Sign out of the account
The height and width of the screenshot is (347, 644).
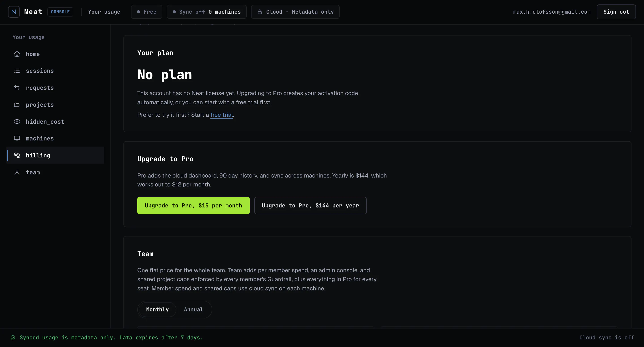(616, 12)
